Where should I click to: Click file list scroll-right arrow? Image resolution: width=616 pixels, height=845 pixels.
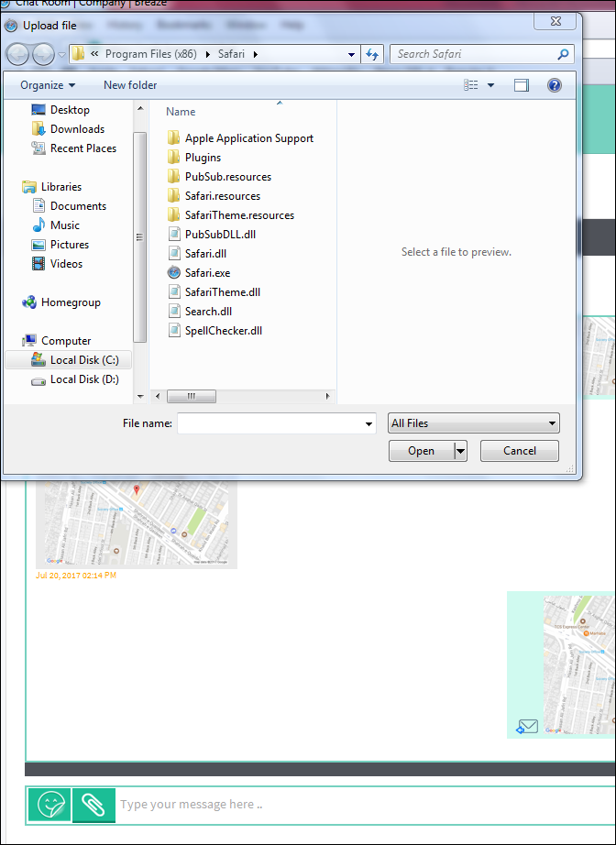(x=327, y=397)
